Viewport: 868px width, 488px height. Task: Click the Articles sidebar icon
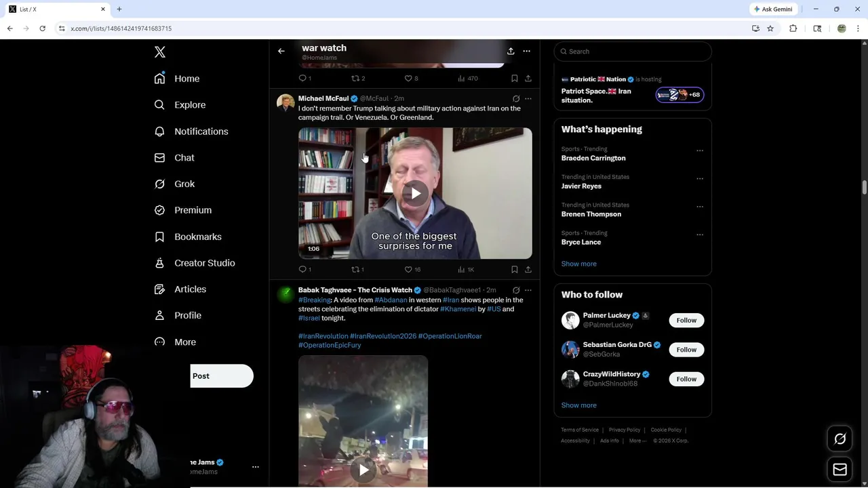coord(160,289)
